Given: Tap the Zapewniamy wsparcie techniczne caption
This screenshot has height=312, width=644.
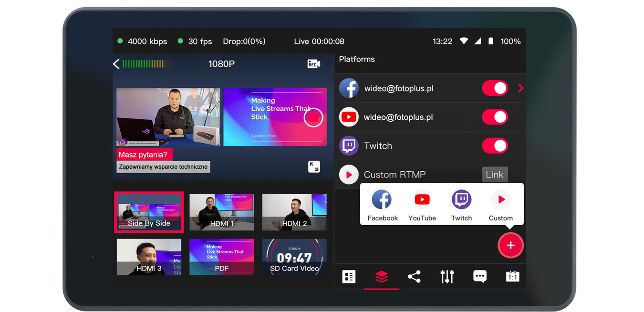Looking at the screenshot, I should pos(163,166).
